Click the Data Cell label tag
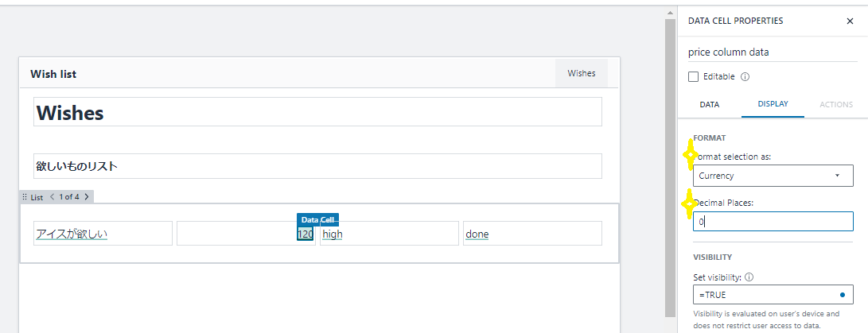Viewport: 868px width, 333px height. click(317, 219)
